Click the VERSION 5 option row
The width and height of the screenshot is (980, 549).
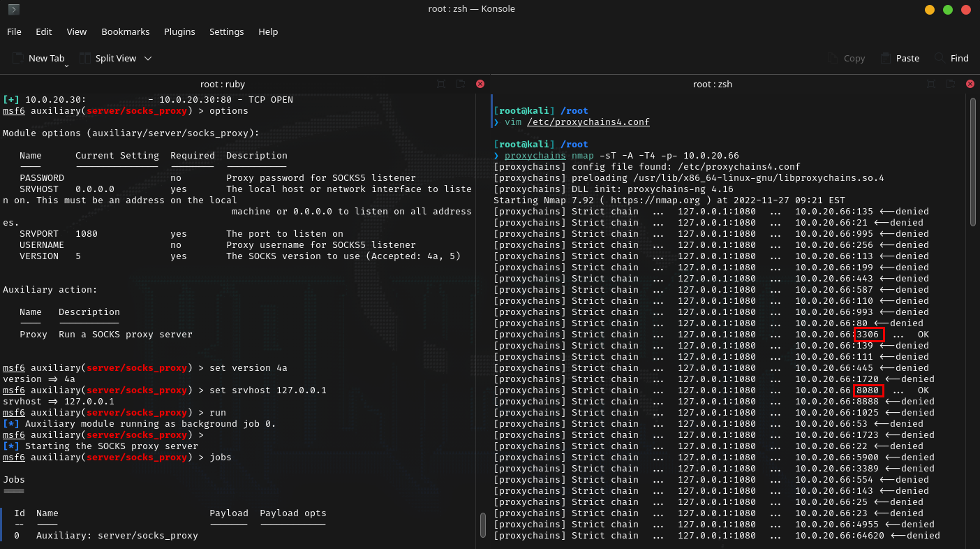240,256
